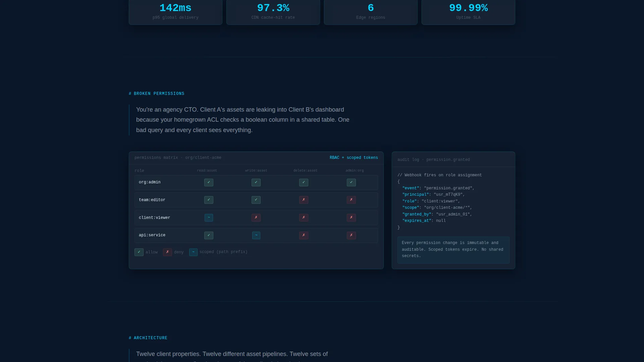Click the org:admin delete:asset allow checkmark
The image size is (644, 362).
(304, 182)
